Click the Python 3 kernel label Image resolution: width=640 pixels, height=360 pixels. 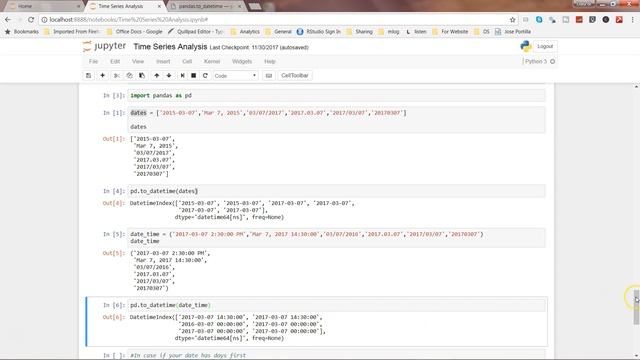pyautogui.click(x=535, y=62)
